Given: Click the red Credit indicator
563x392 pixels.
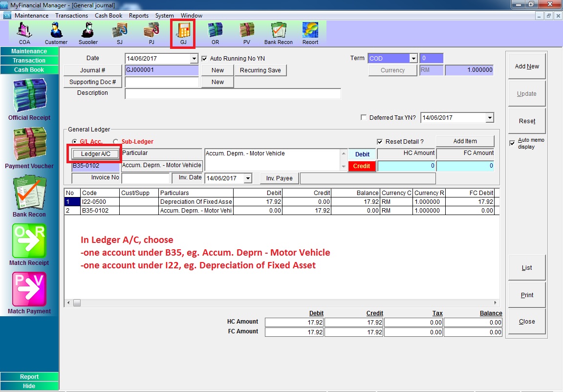Looking at the screenshot, I should 362,166.
